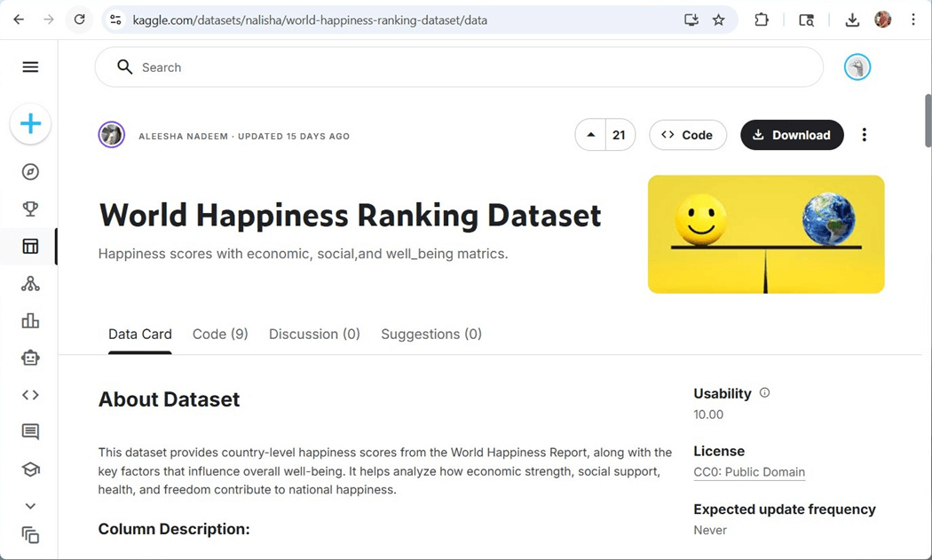Expand sidebar with the down chevron
Viewport: 932px width, 560px height.
tap(30, 506)
